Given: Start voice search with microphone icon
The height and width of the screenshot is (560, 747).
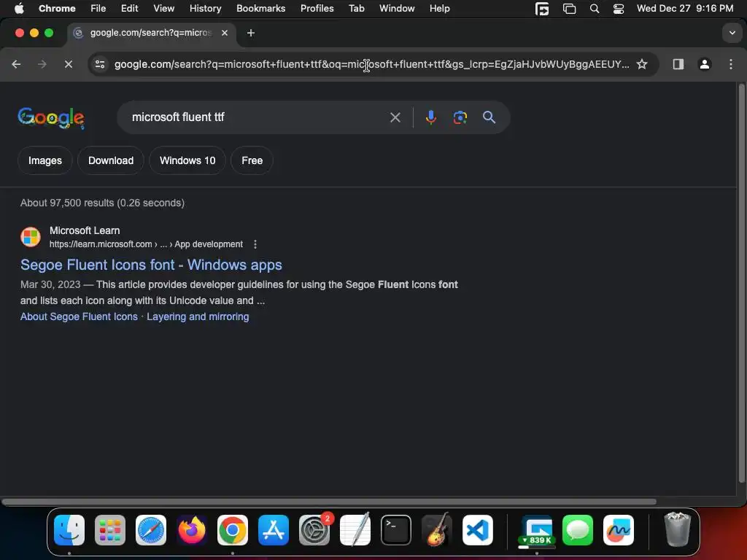Looking at the screenshot, I should [430, 117].
